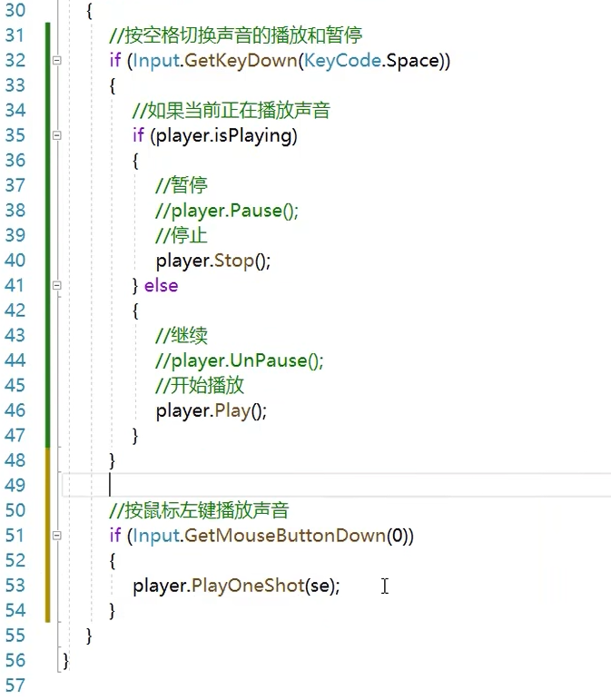The height and width of the screenshot is (700, 611).
Task: Collapse the player.isPlaying if block
Action: pos(56,135)
